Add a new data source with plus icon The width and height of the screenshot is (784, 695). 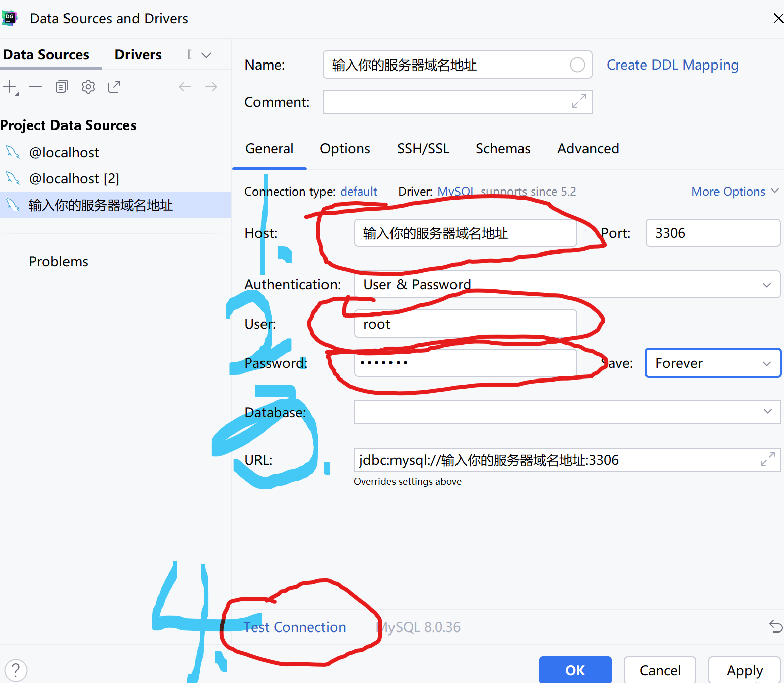[10, 87]
